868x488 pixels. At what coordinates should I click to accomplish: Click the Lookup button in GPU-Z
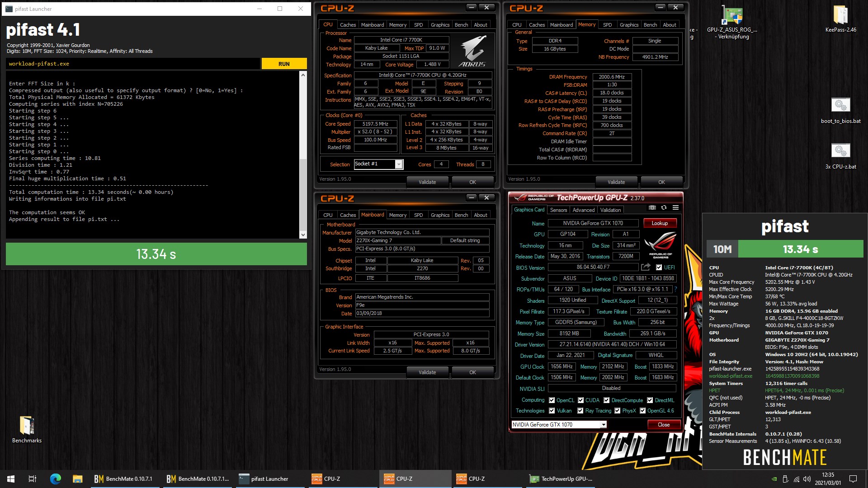[x=659, y=223]
